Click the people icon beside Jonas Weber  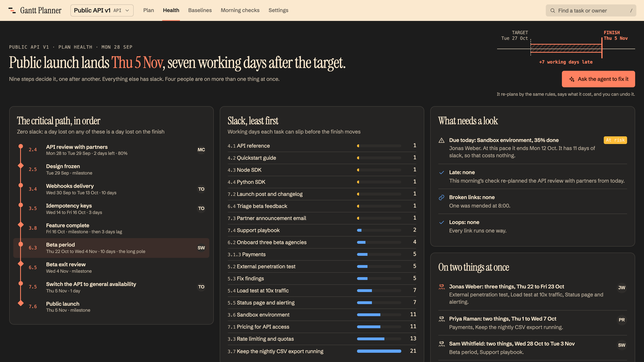point(442,287)
